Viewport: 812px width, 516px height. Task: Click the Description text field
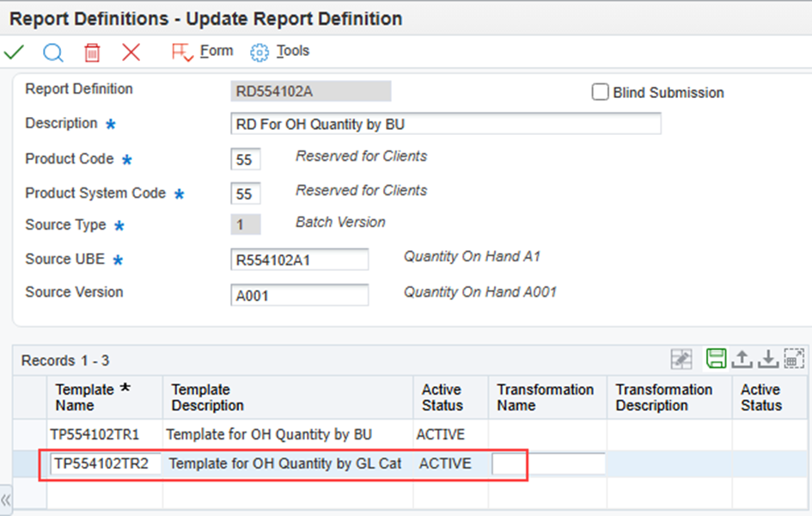pyautogui.click(x=446, y=124)
